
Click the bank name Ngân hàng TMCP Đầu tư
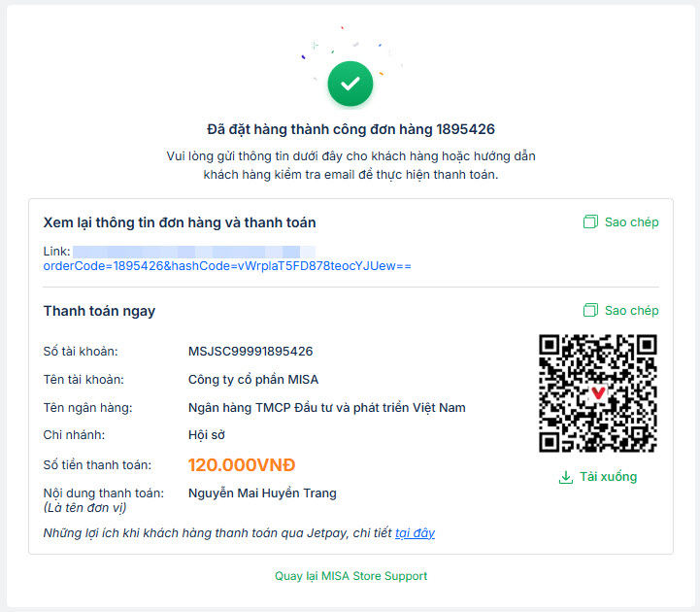point(326,408)
